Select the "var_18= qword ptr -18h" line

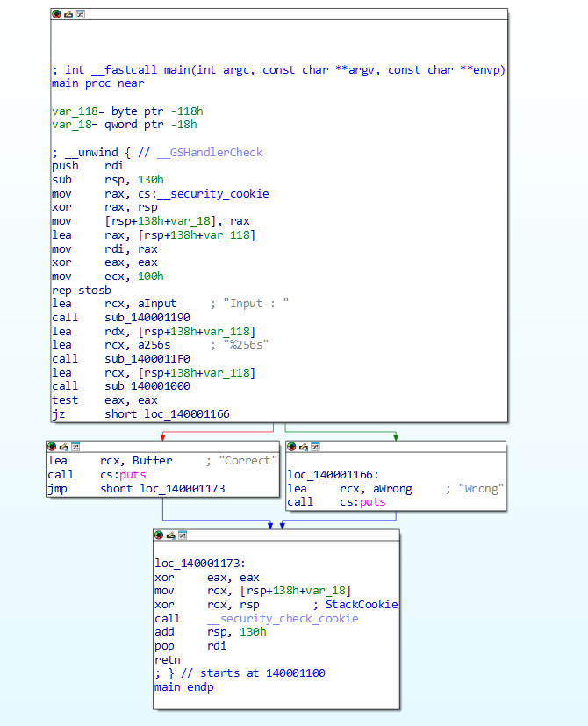tap(125, 125)
